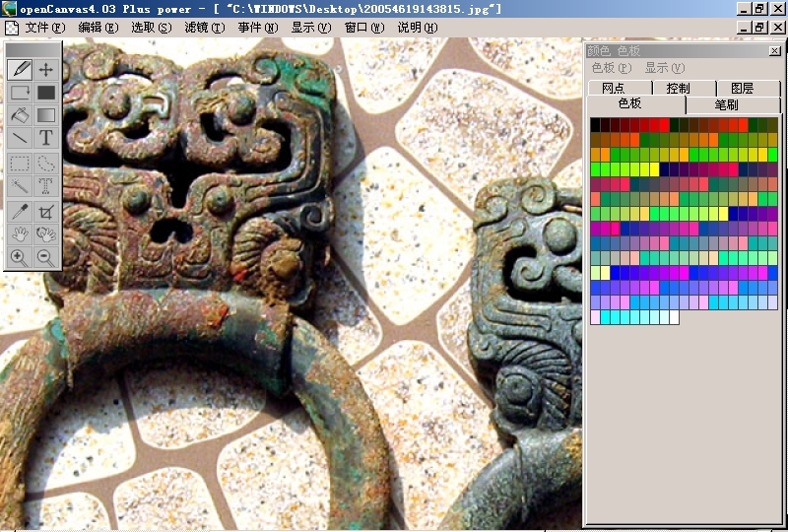The height and width of the screenshot is (532, 788).
Task: Choose the filled dark rectangle tool
Action: (x=45, y=93)
